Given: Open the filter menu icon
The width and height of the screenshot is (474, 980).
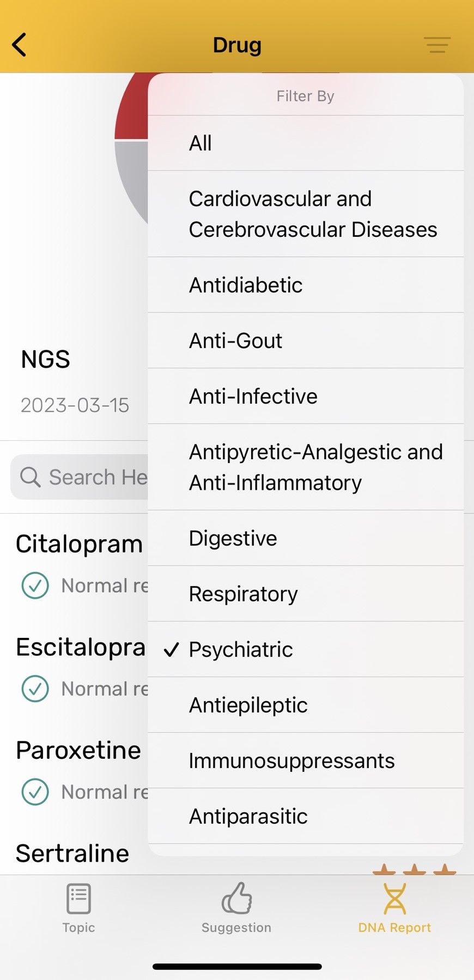Looking at the screenshot, I should (437, 45).
